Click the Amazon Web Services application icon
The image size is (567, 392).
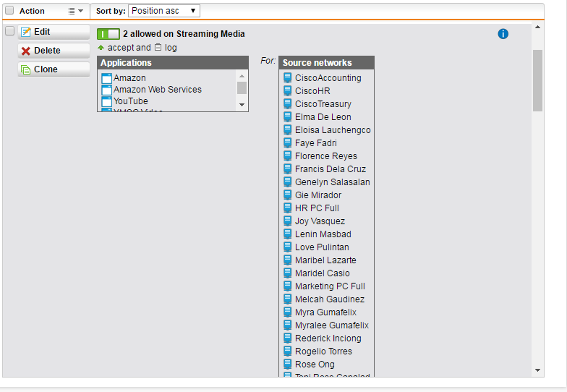pyautogui.click(x=107, y=90)
